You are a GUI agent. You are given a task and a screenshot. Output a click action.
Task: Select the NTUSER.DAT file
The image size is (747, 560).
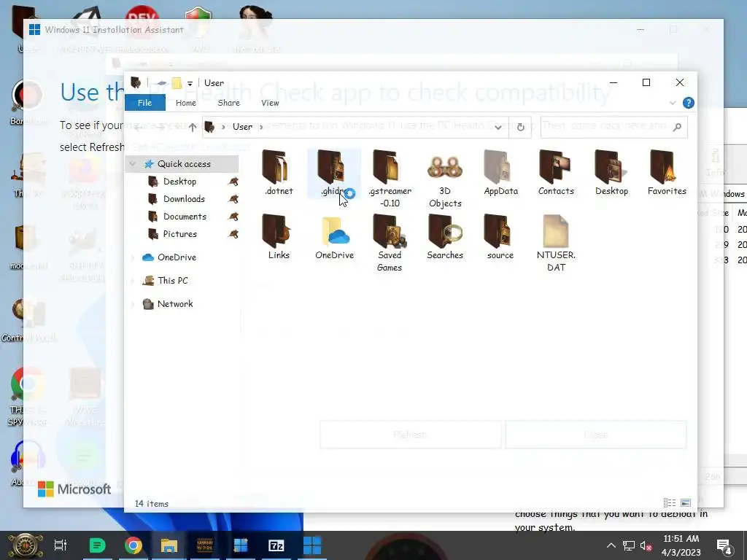pyautogui.click(x=556, y=243)
